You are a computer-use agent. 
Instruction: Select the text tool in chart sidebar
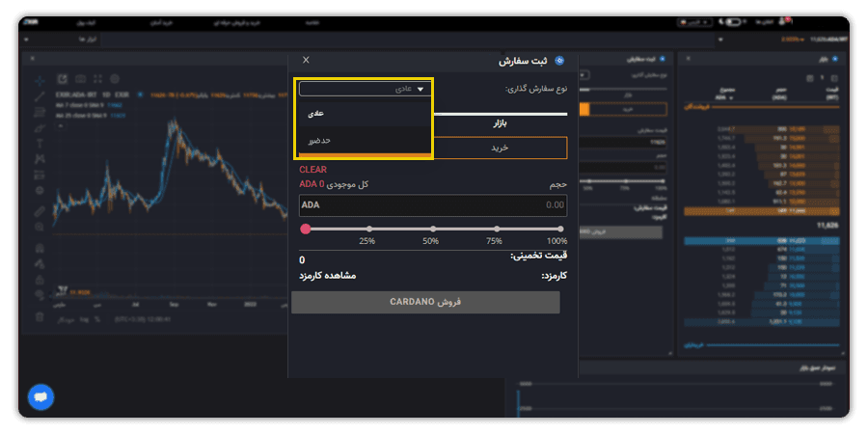[40, 144]
